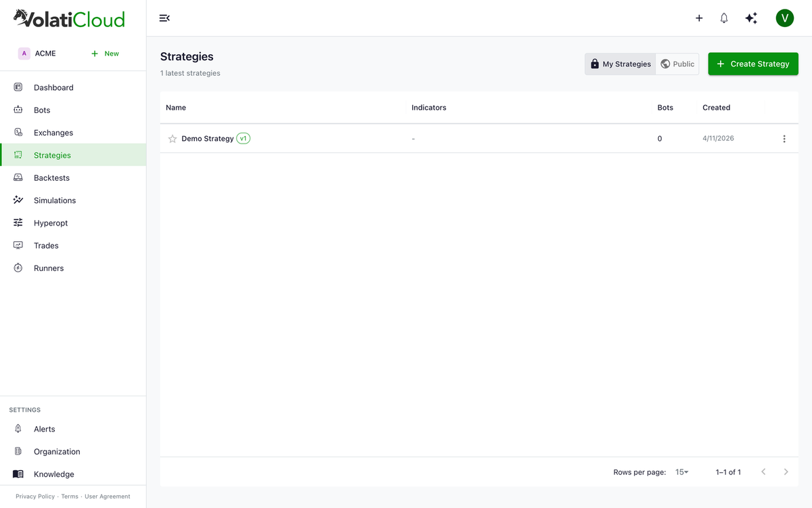Favorite Demo Strategy with the star
Screen dimensions: 812x508
click(173, 139)
